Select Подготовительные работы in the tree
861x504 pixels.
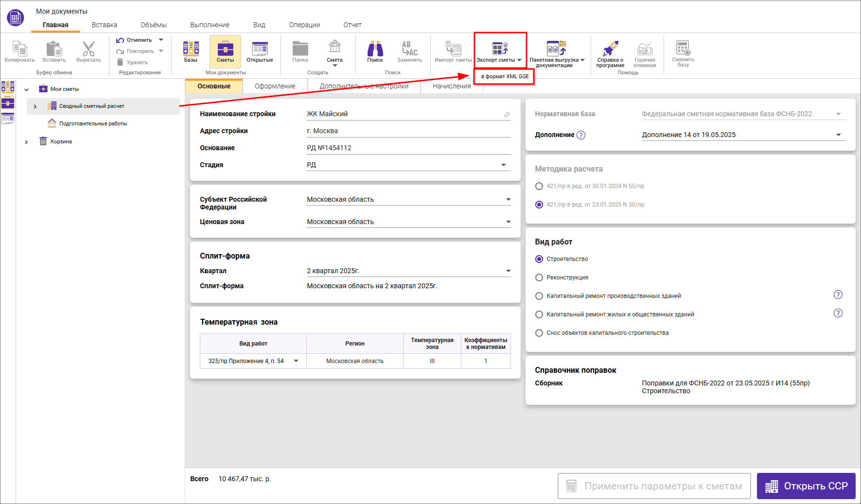click(93, 124)
